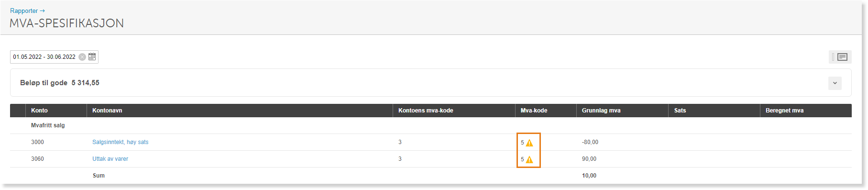Click the warning icon on account 3060 row
The height and width of the screenshot is (190, 868).
(529, 159)
